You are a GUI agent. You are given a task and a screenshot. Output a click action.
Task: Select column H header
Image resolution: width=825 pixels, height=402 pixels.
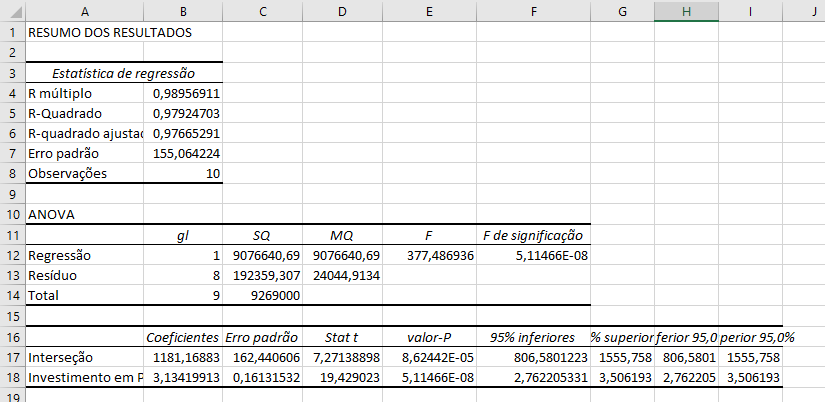pyautogui.click(x=686, y=10)
